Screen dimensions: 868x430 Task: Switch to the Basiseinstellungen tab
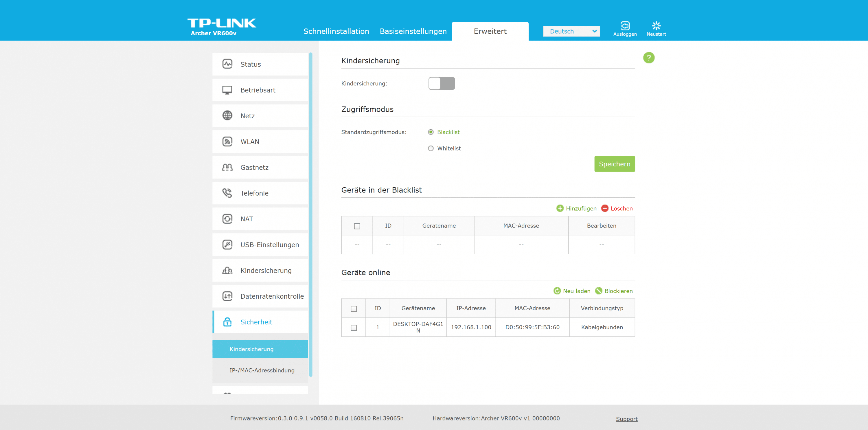click(x=413, y=31)
